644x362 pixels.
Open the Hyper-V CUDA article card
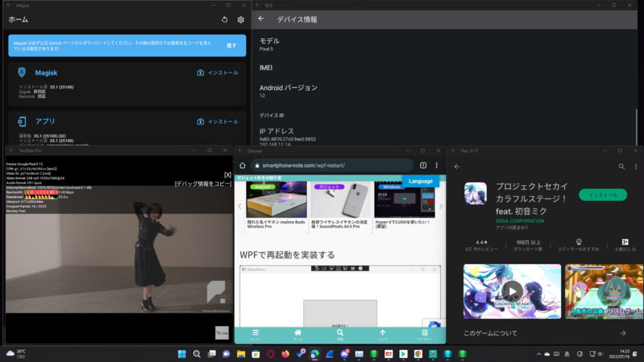tap(404, 206)
